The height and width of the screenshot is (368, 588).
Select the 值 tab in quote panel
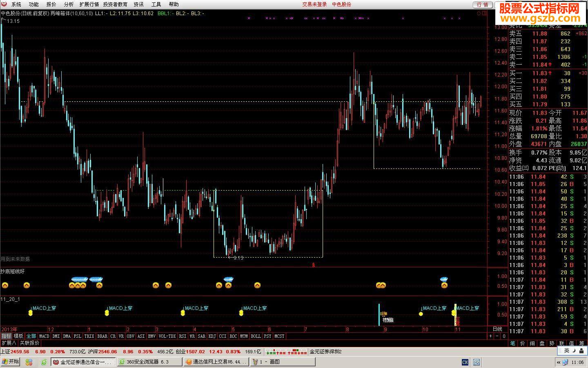(571, 343)
